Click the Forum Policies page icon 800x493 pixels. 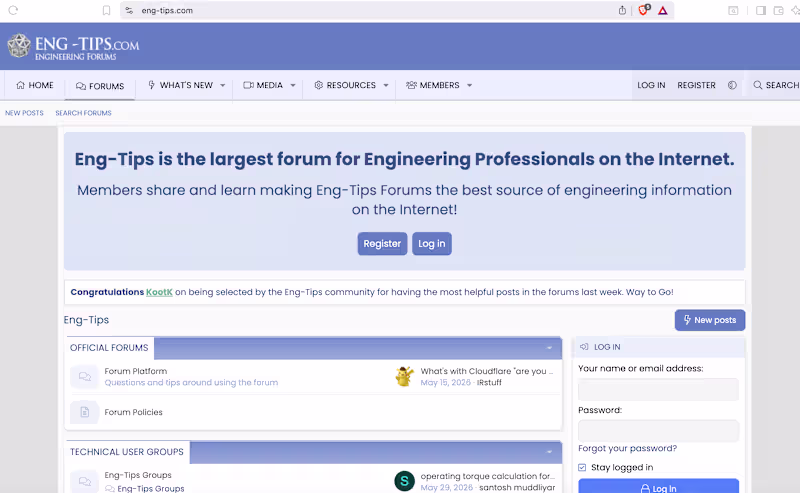point(85,412)
